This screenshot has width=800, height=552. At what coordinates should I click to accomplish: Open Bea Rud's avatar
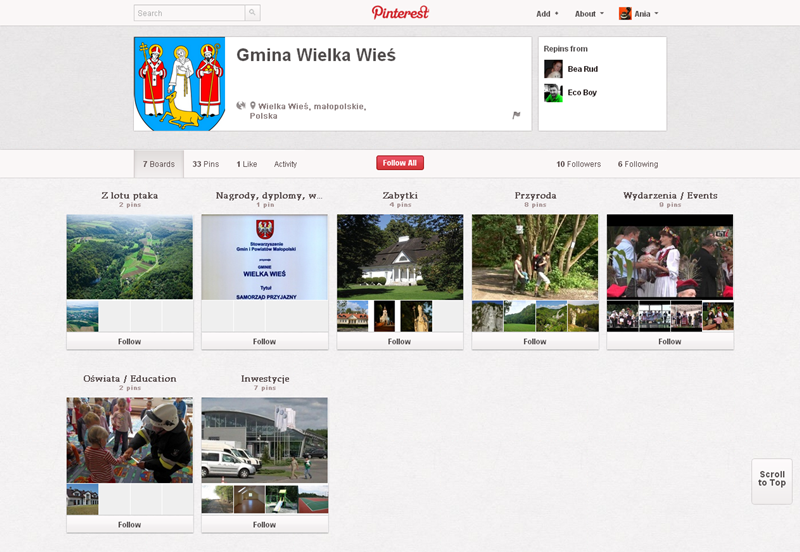(x=553, y=69)
